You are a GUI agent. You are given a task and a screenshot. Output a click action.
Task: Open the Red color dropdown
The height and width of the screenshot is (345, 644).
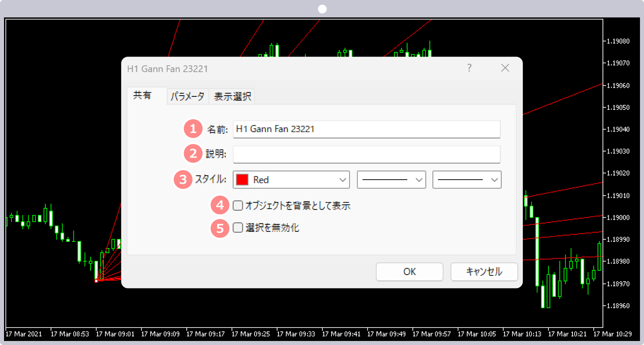pos(342,180)
